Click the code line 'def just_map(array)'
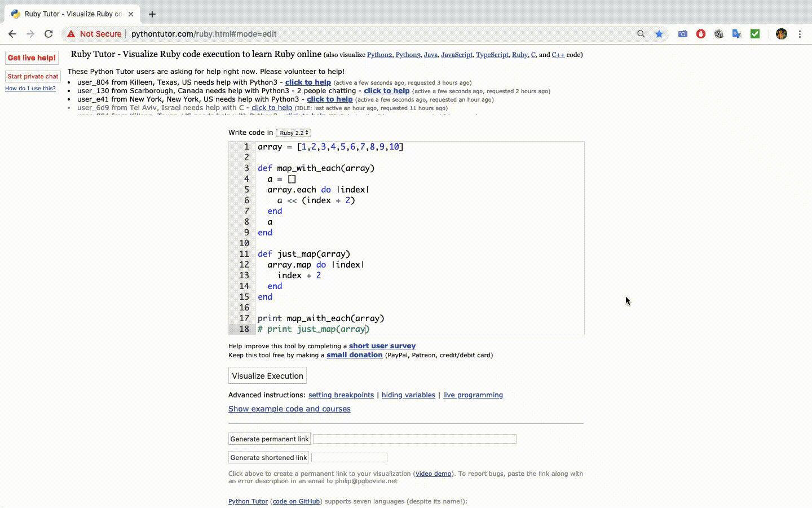The height and width of the screenshot is (508, 812). (x=304, y=254)
